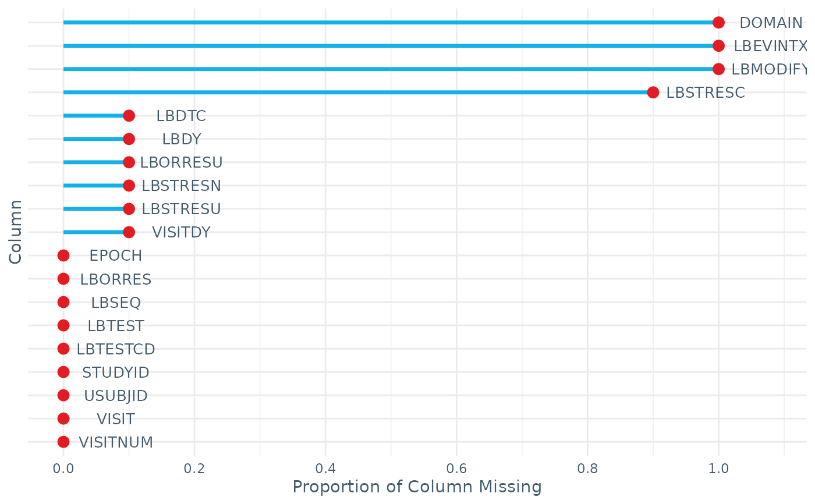
Task: Click the 0.6 x-axis tick label
Action: pos(456,467)
